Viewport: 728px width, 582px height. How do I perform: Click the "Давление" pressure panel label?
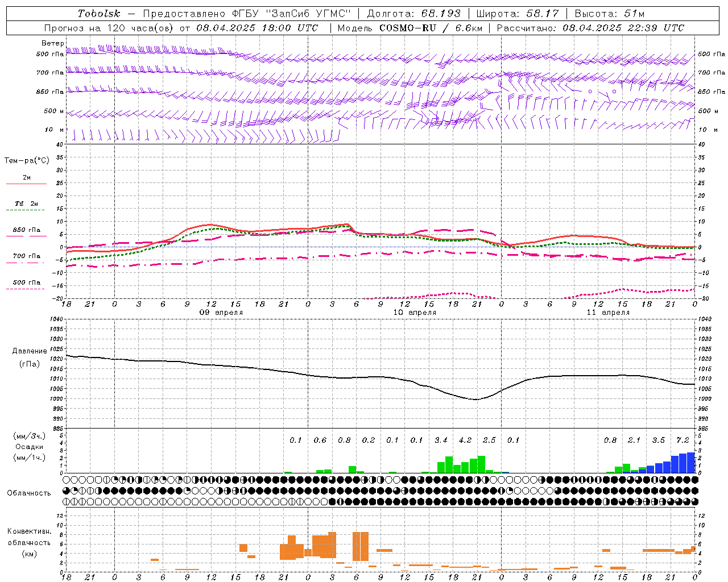pyautogui.click(x=30, y=351)
